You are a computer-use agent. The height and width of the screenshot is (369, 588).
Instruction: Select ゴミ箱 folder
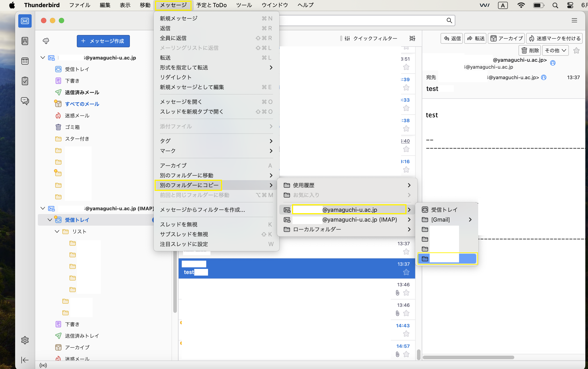click(x=72, y=127)
